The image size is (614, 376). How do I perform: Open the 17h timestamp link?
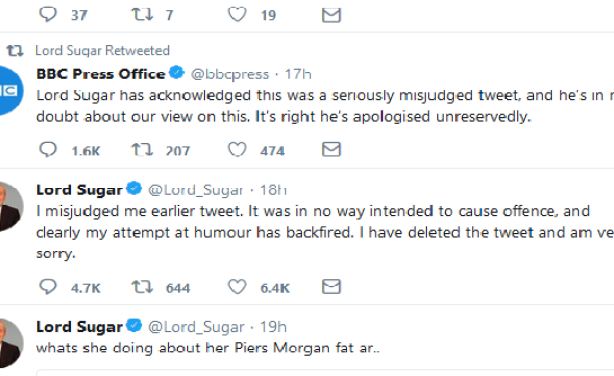point(298,74)
